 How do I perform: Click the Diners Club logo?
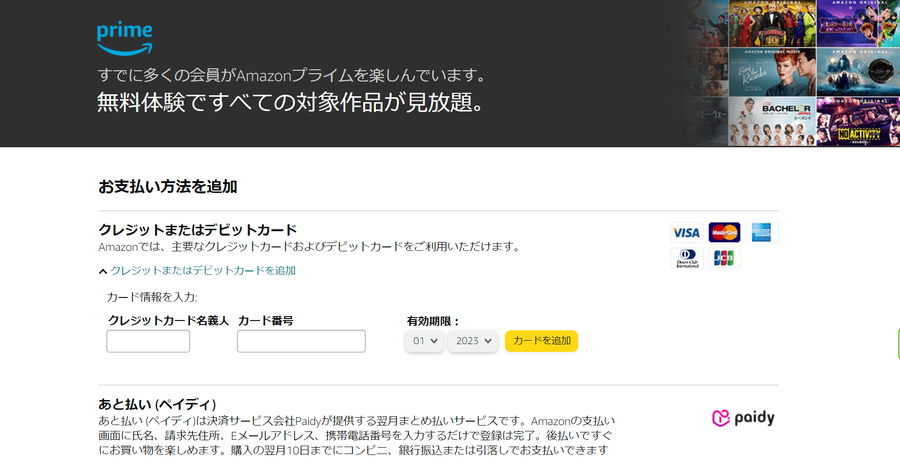pos(686,258)
